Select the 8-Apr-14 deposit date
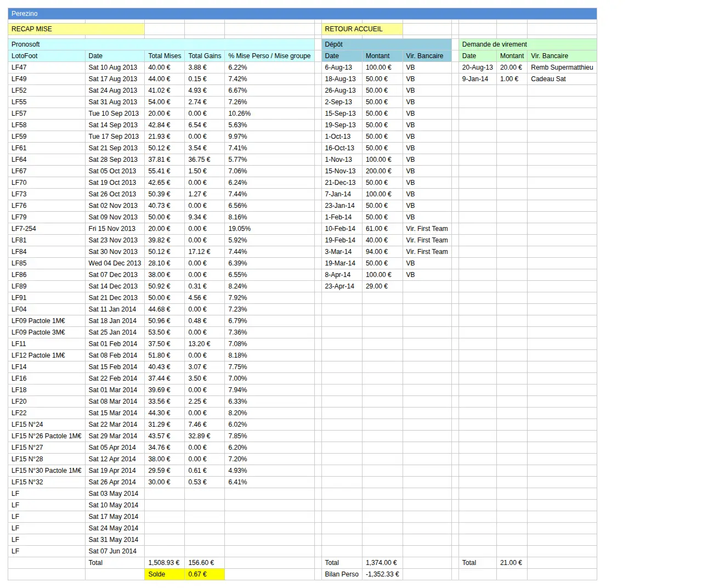 click(x=342, y=275)
